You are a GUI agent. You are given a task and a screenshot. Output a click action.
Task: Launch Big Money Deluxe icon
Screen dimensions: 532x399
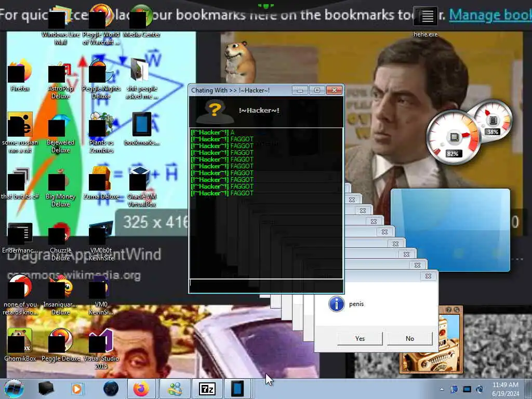point(60,187)
